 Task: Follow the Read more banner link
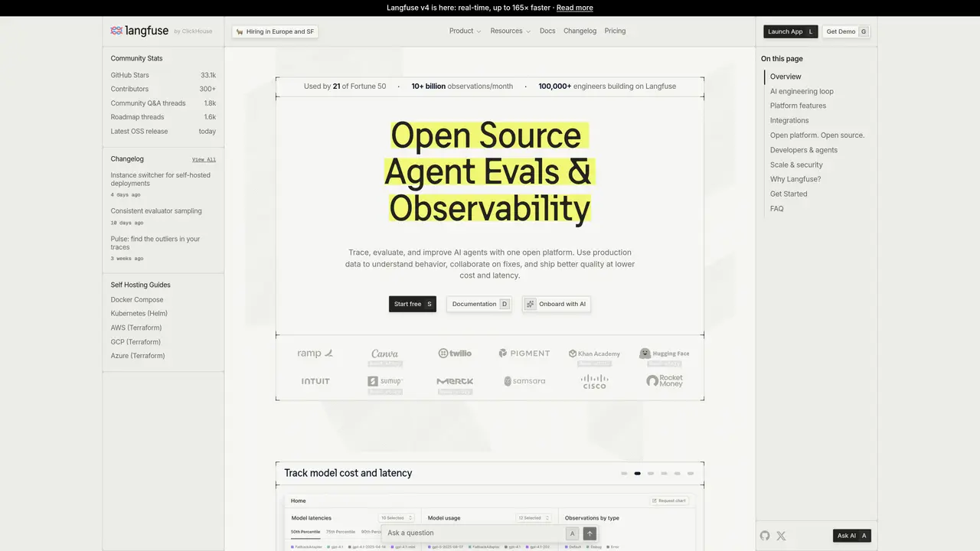pyautogui.click(x=574, y=8)
